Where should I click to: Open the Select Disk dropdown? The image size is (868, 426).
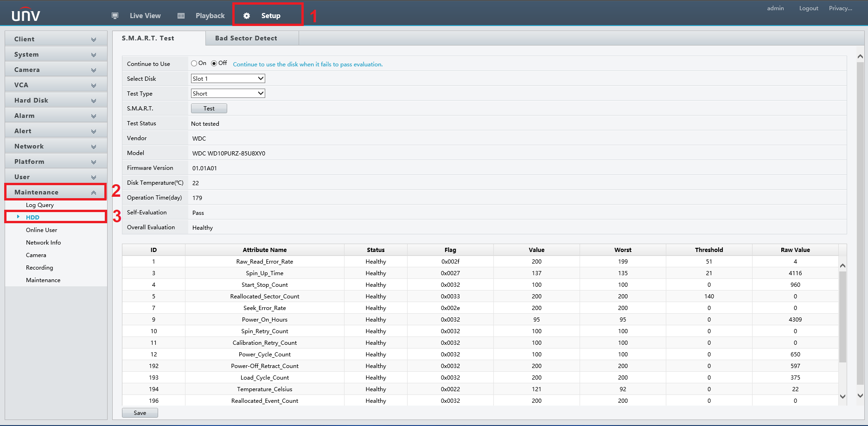pos(228,78)
